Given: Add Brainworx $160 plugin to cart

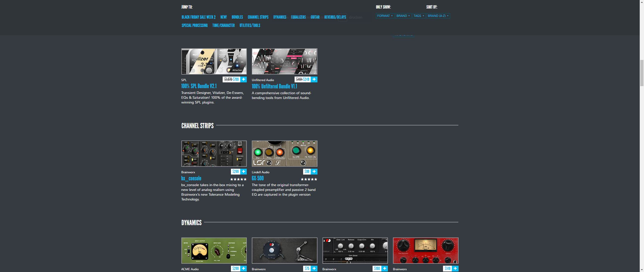Looking at the screenshot, I should (385, 268).
